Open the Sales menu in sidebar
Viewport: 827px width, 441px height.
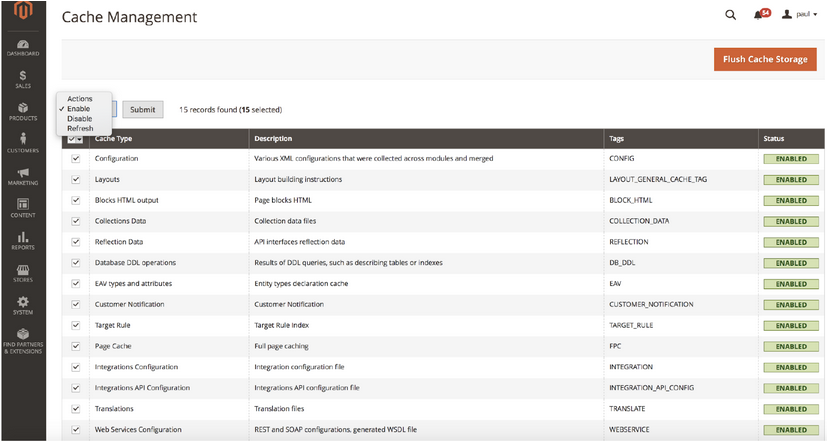tap(23, 80)
